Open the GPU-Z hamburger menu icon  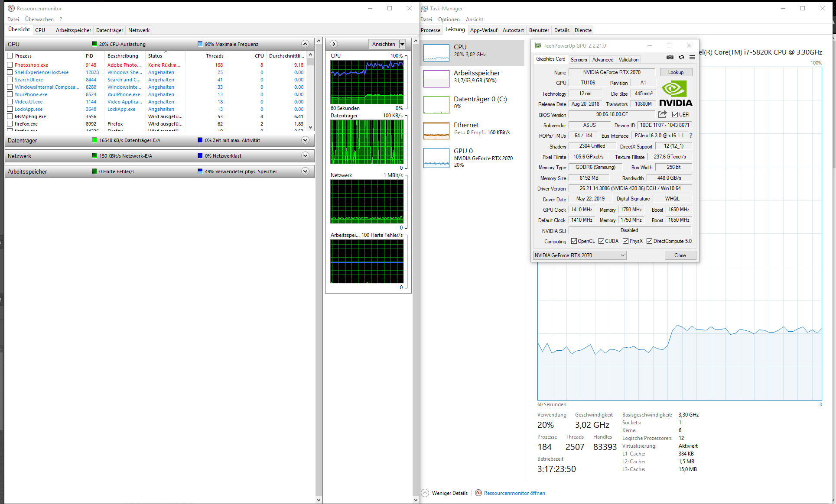tap(692, 57)
